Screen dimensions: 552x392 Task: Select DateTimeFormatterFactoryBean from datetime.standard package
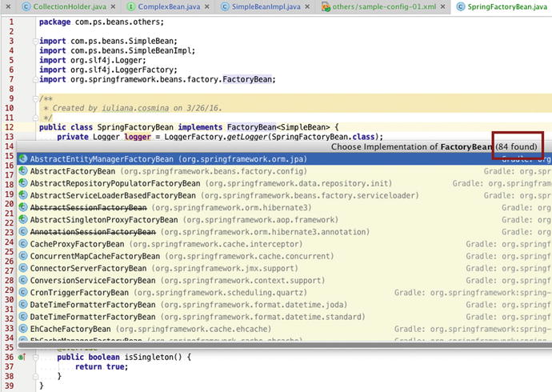coord(285,317)
